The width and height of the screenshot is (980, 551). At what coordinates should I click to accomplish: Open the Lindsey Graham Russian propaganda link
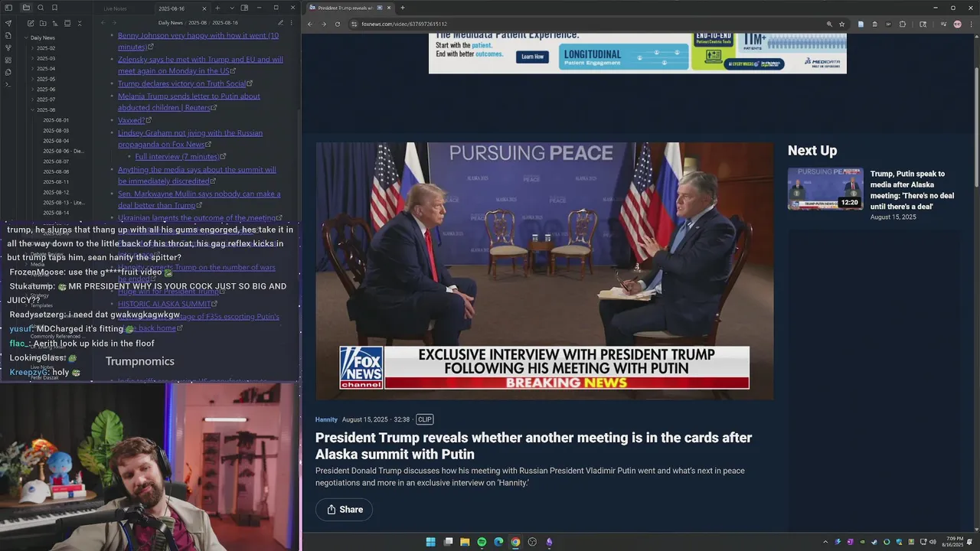pos(190,139)
